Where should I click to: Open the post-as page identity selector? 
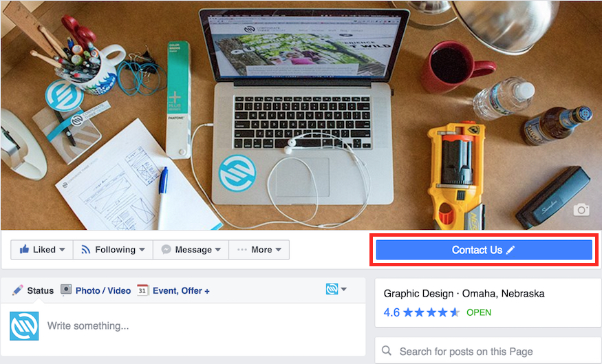coord(336,289)
